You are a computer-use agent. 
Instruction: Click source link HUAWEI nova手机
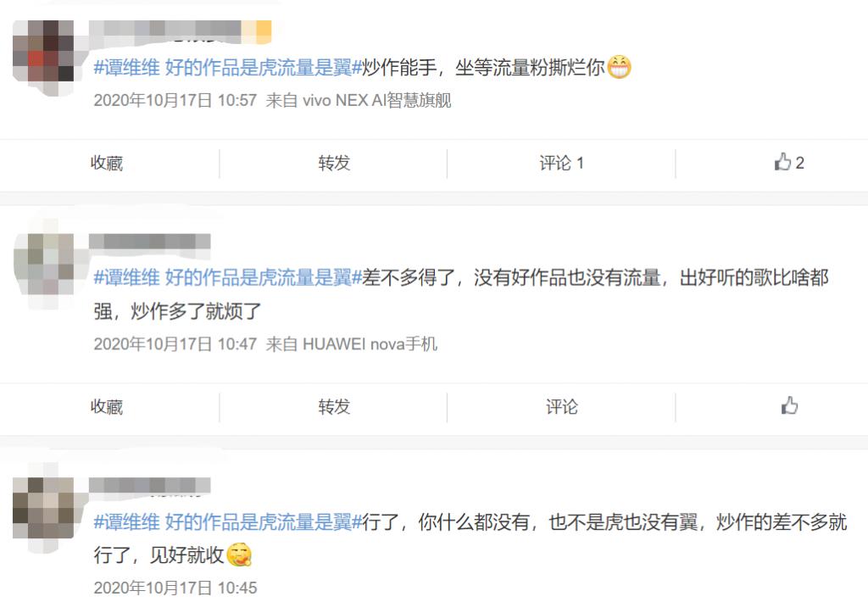click(370, 344)
